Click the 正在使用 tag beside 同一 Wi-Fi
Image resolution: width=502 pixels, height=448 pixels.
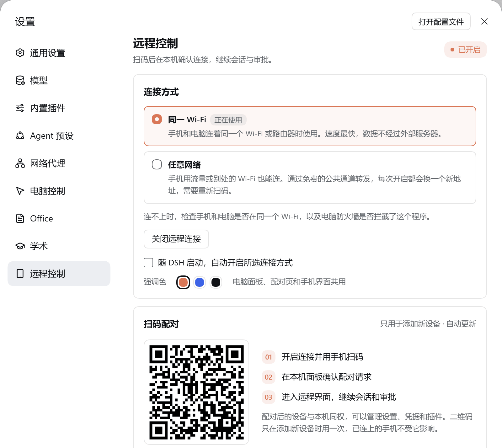pyautogui.click(x=228, y=120)
